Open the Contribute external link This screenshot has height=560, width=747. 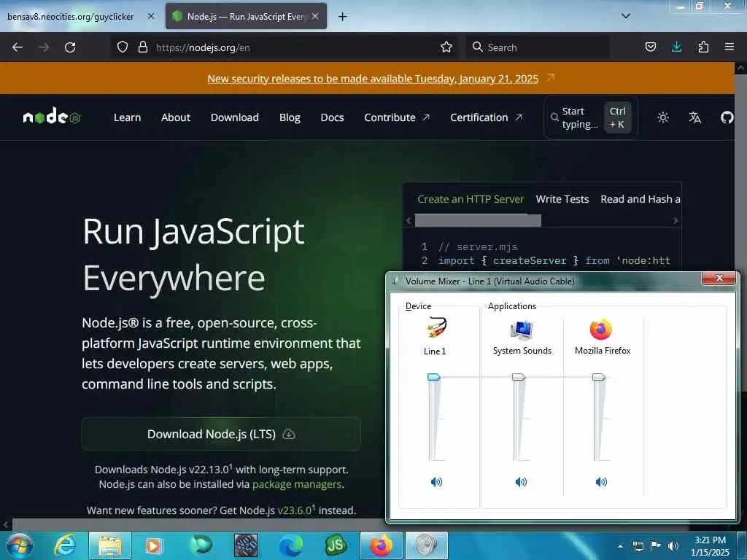pyautogui.click(x=397, y=117)
